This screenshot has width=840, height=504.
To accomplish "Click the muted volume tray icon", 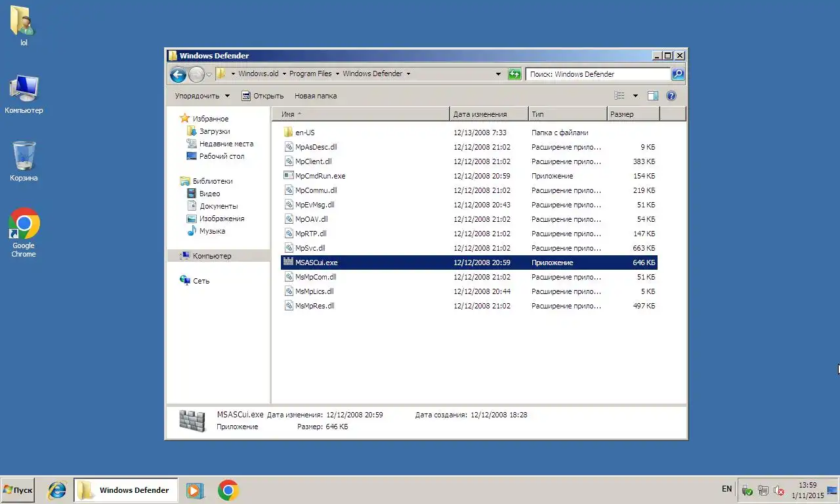I will (779, 490).
